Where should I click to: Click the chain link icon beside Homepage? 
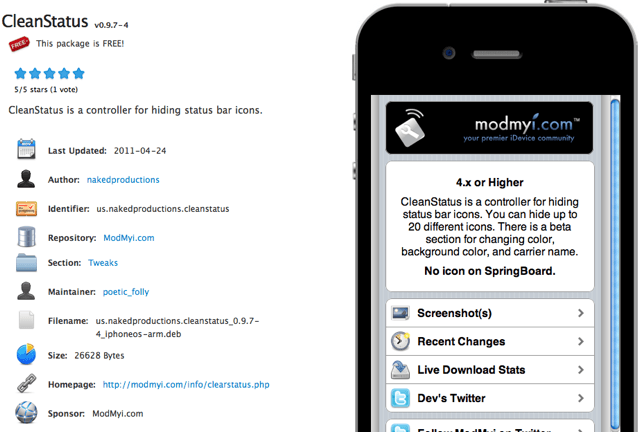[x=26, y=383]
